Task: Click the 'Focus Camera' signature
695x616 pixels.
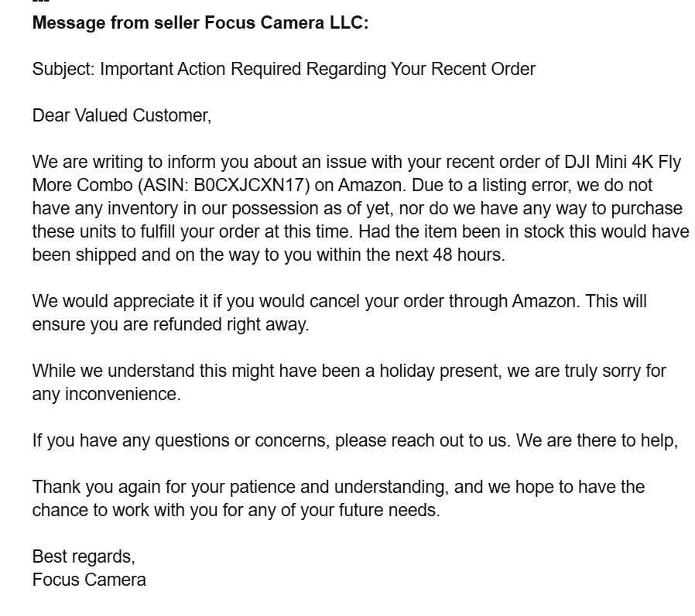Action: coord(89,580)
